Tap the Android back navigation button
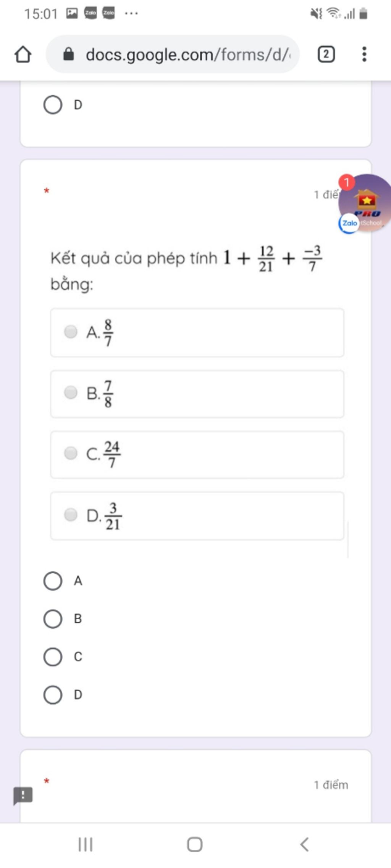The width and height of the screenshot is (391, 868). tap(304, 844)
